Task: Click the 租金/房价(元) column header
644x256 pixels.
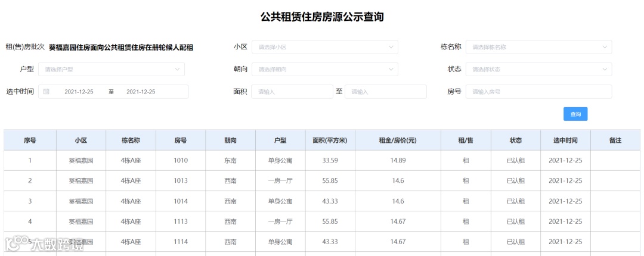Action: click(x=398, y=141)
